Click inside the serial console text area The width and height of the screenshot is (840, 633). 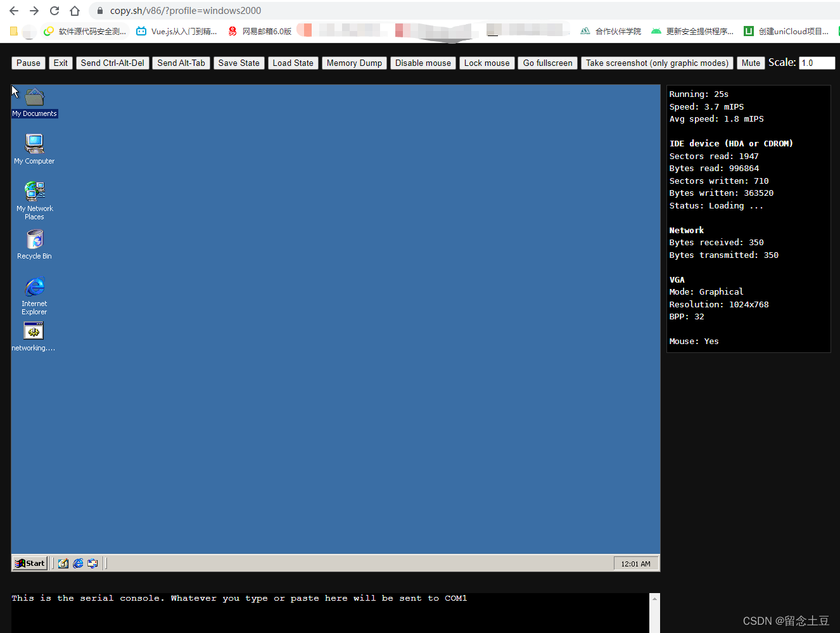pos(329,613)
